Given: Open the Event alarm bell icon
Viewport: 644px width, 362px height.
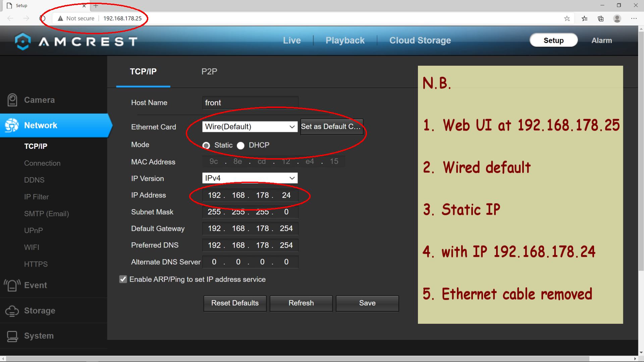Looking at the screenshot, I should [x=12, y=285].
